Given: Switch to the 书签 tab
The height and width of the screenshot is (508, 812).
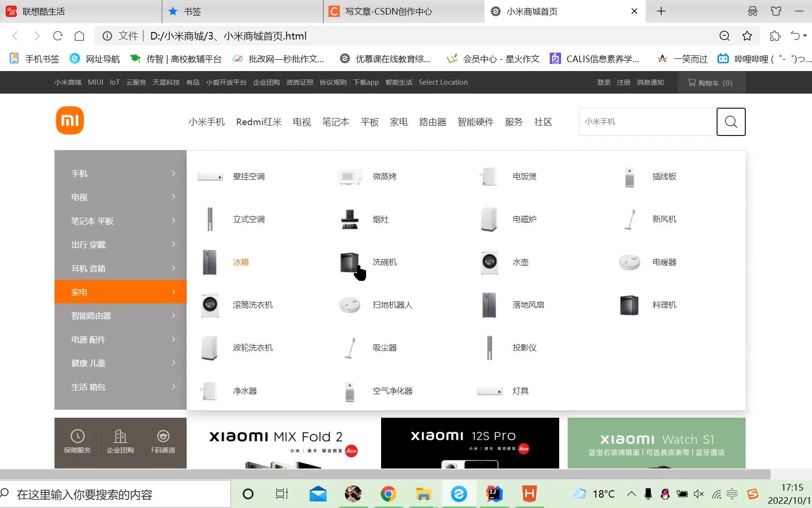Looking at the screenshot, I should 242,11.
